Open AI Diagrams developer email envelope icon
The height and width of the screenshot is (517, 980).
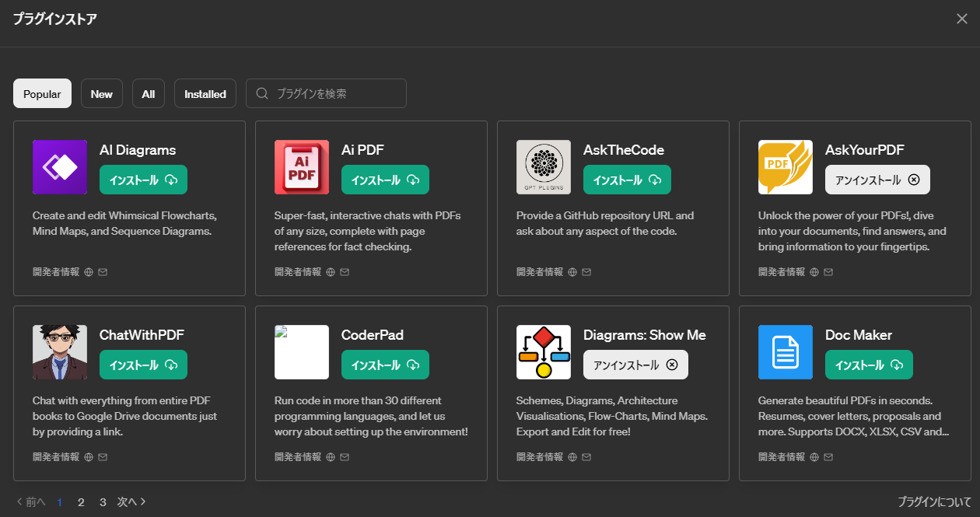pos(103,272)
